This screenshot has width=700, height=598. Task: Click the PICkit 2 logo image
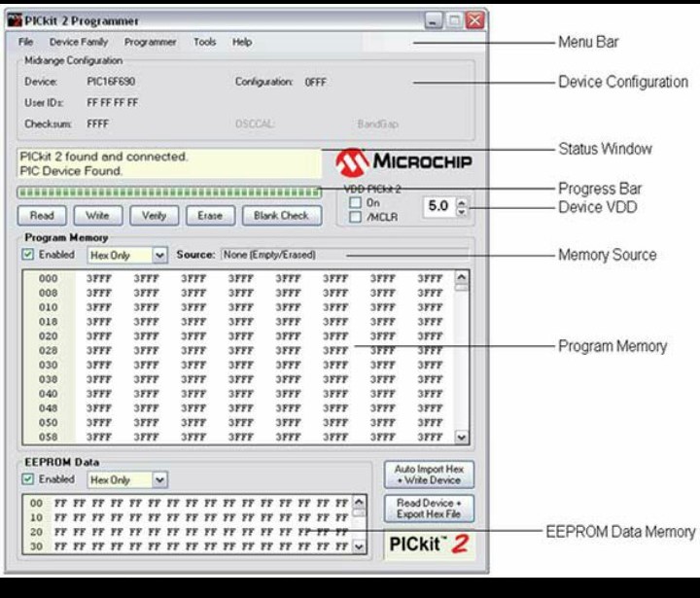[x=430, y=544]
